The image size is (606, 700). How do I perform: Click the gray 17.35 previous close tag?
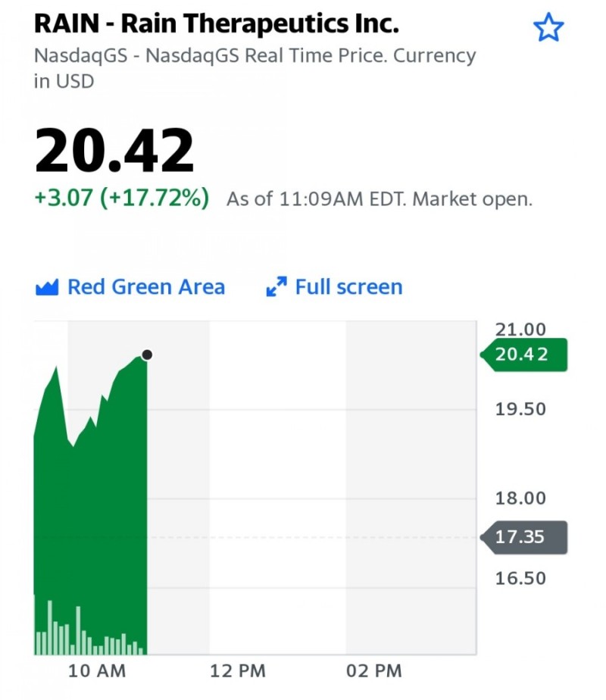(524, 538)
